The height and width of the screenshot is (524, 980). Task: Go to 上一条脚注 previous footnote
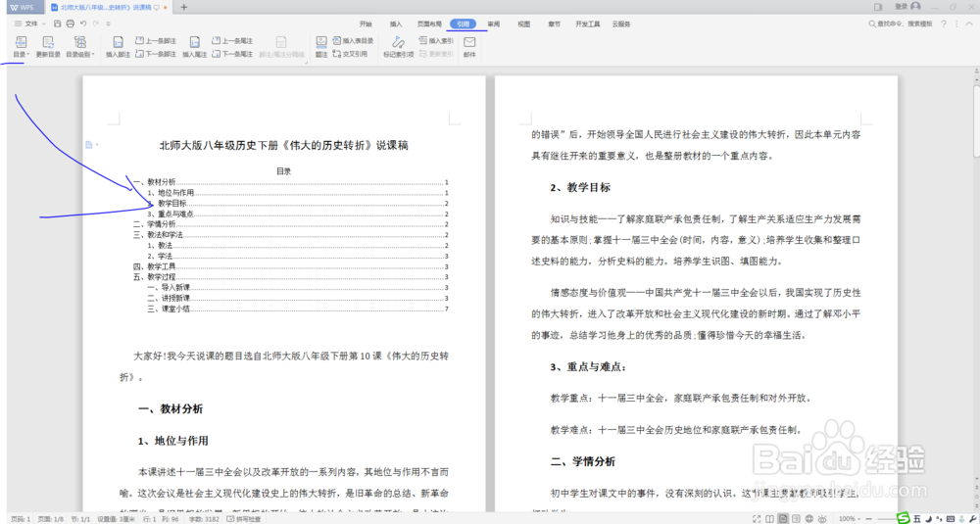point(156,40)
